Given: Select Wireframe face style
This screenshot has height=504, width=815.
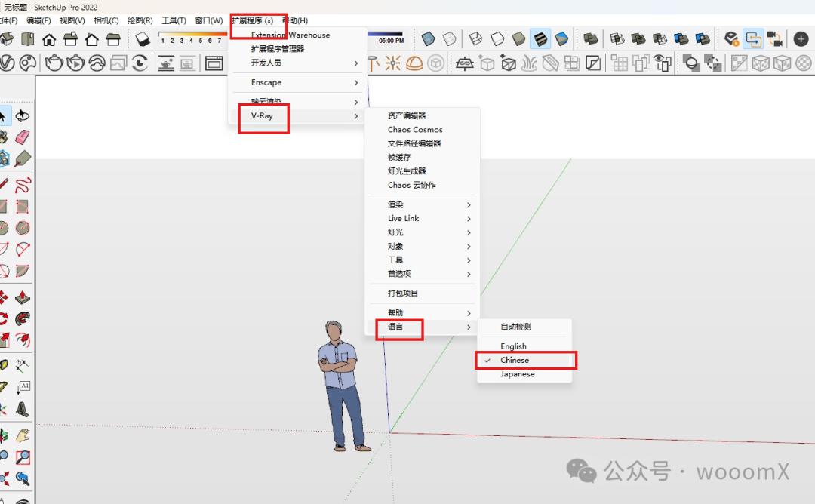Looking at the screenshot, I should click(475, 39).
